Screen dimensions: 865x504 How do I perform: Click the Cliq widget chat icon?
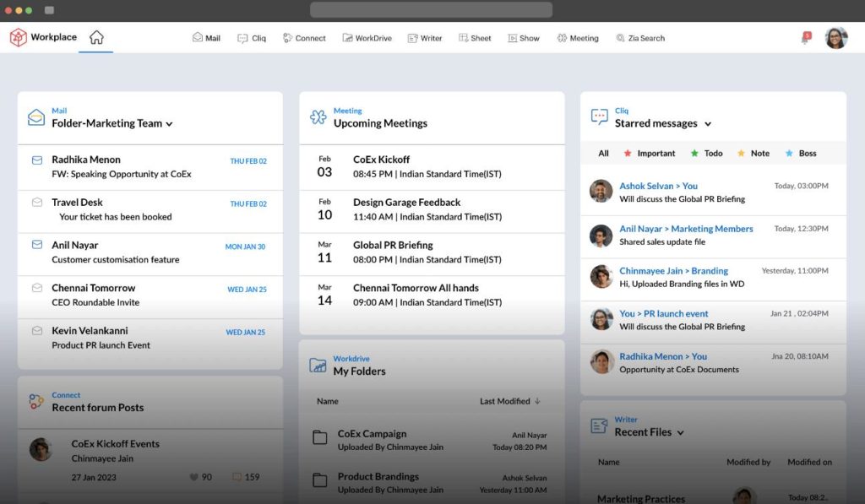pos(600,117)
